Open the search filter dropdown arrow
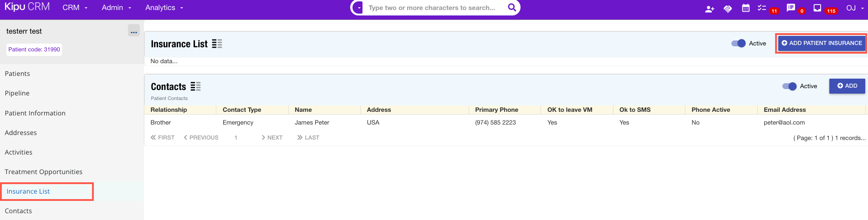This screenshot has width=868, height=220. (x=359, y=8)
